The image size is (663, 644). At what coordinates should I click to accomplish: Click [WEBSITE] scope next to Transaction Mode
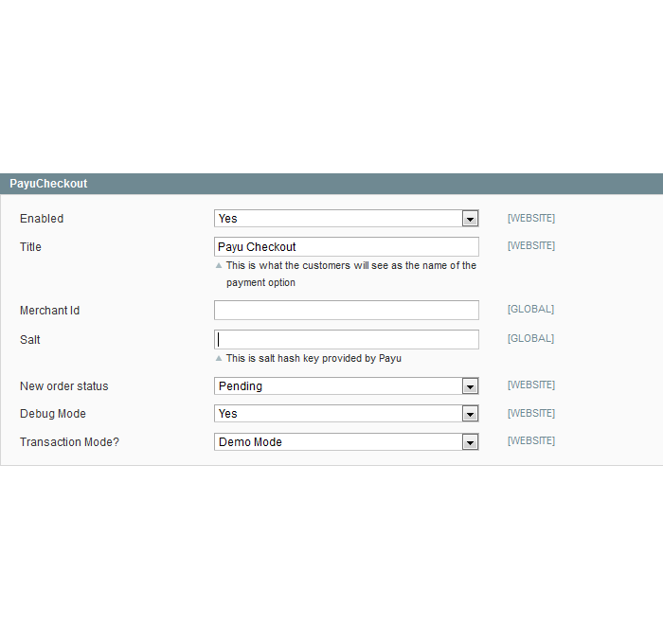(531, 440)
